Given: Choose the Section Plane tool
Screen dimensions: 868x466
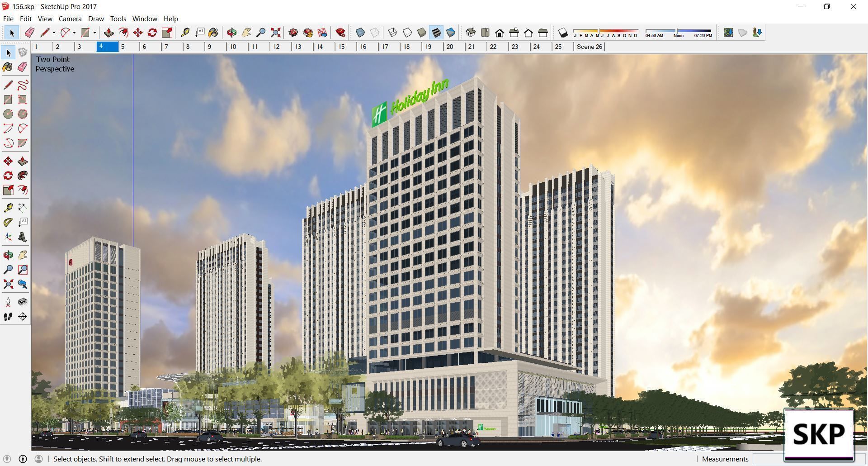Looking at the screenshot, I should tap(23, 317).
